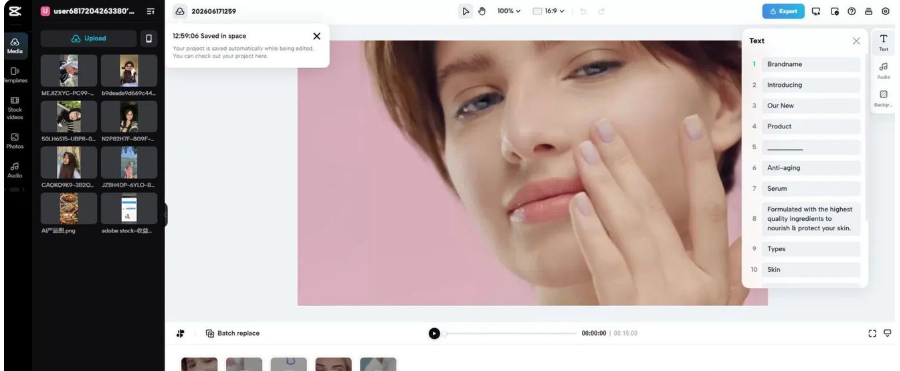900x371 pixels.
Task: Collapse the media panel side handle
Action: pos(166,215)
